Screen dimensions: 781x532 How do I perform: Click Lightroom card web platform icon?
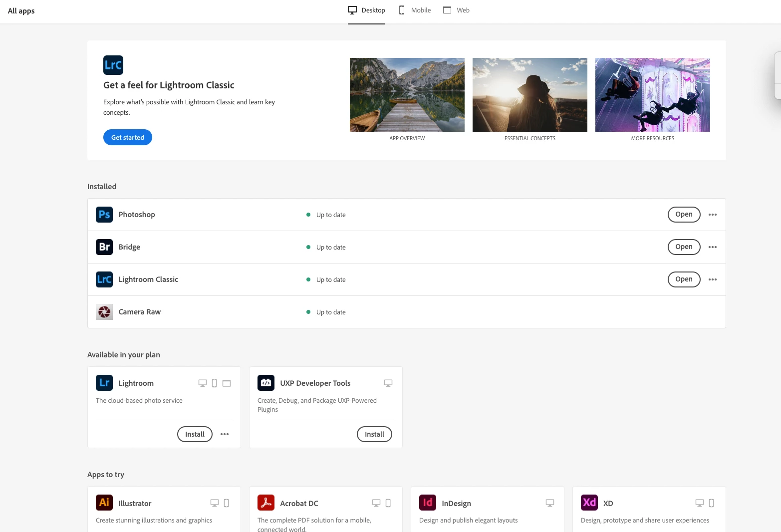coord(227,383)
